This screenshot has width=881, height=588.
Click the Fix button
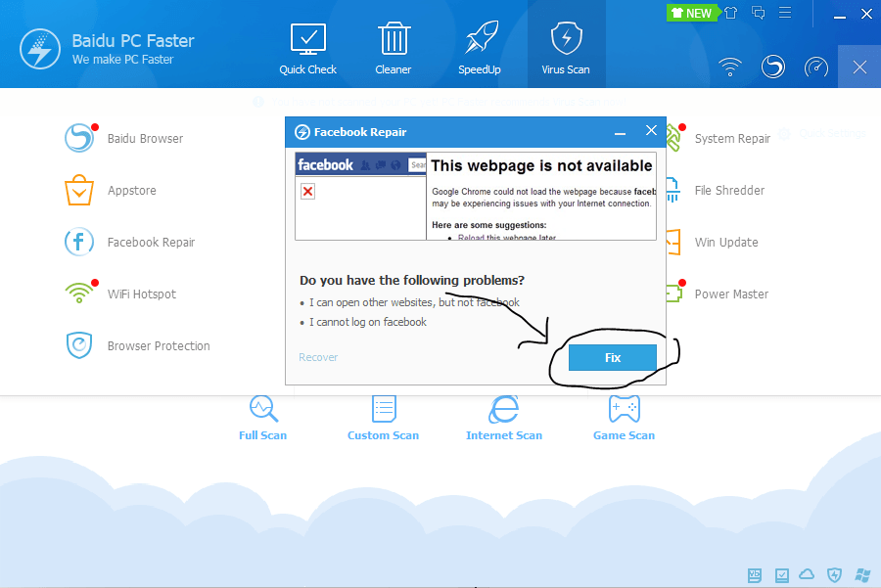[x=613, y=358]
